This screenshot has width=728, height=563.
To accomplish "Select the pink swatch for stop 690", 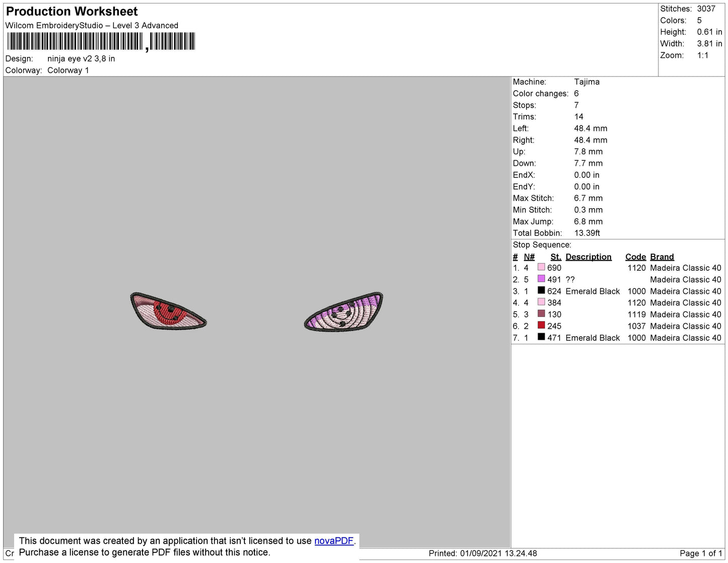I will 541,267.
